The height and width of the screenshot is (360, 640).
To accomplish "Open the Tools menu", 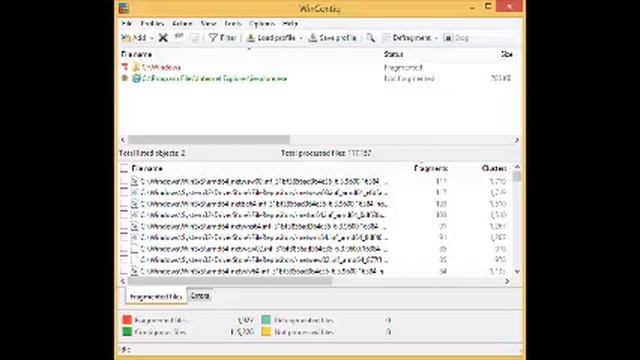I will [233, 24].
